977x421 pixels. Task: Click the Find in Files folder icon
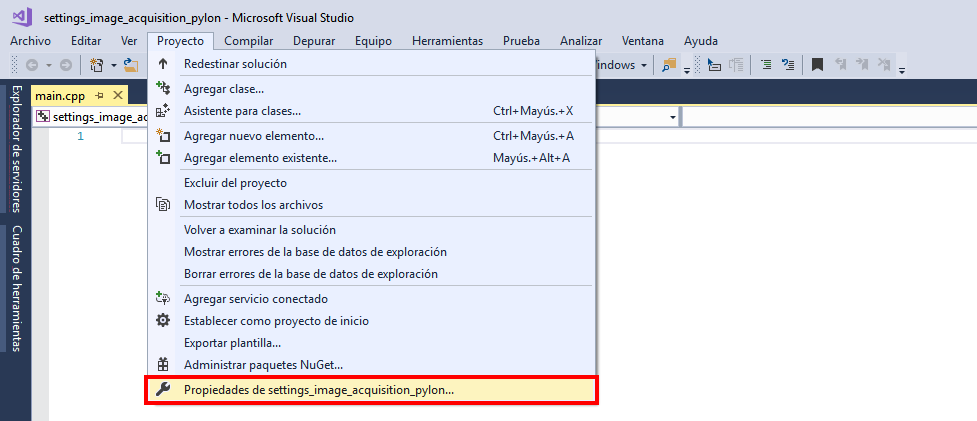[669, 65]
